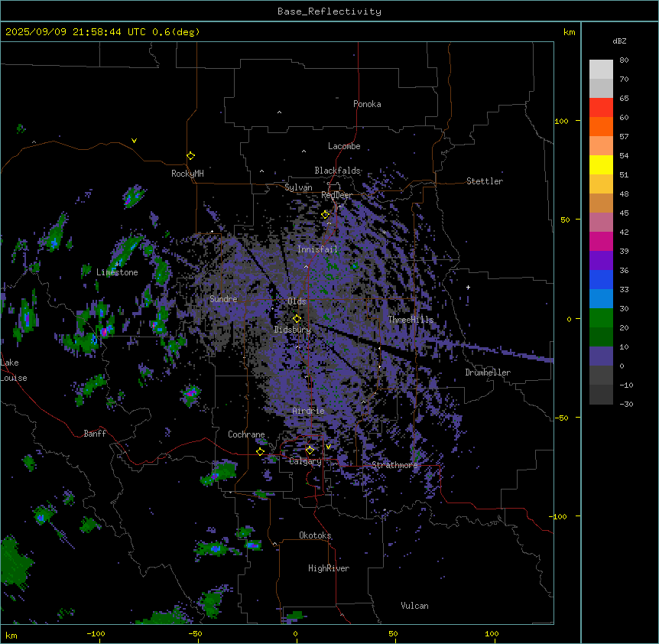The image size is (659, 644).
Task: Click the Cochrane label
Action: [246, 434]
